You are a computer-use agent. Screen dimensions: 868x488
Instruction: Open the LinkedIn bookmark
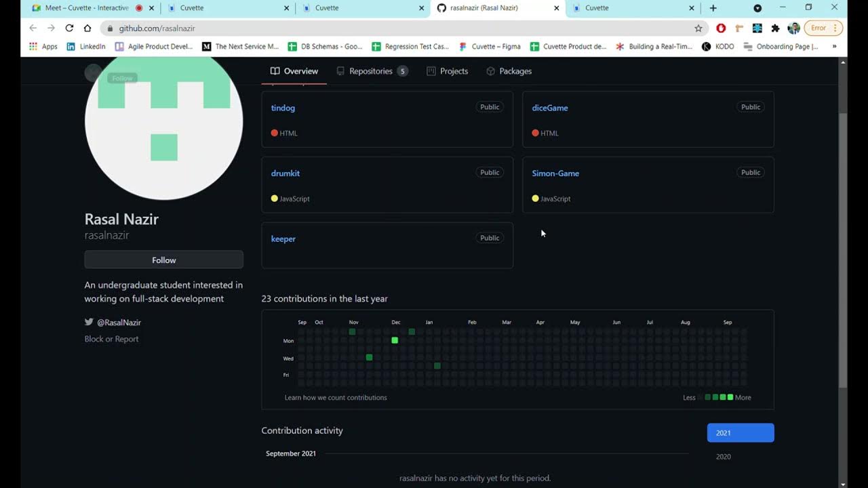pyautogui.click(x=86, y=47)
